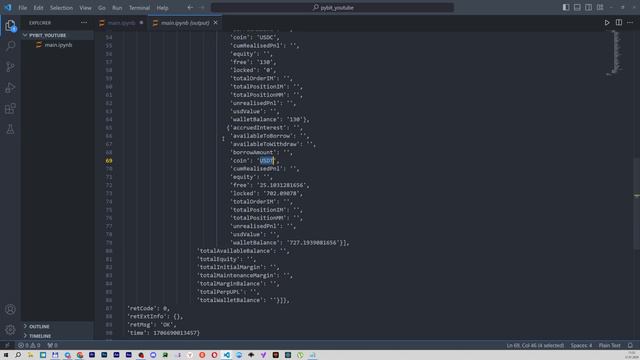Open main.ipynb in the Explorer tree
This screenshot has width=640, height=360.
(58, 45)
